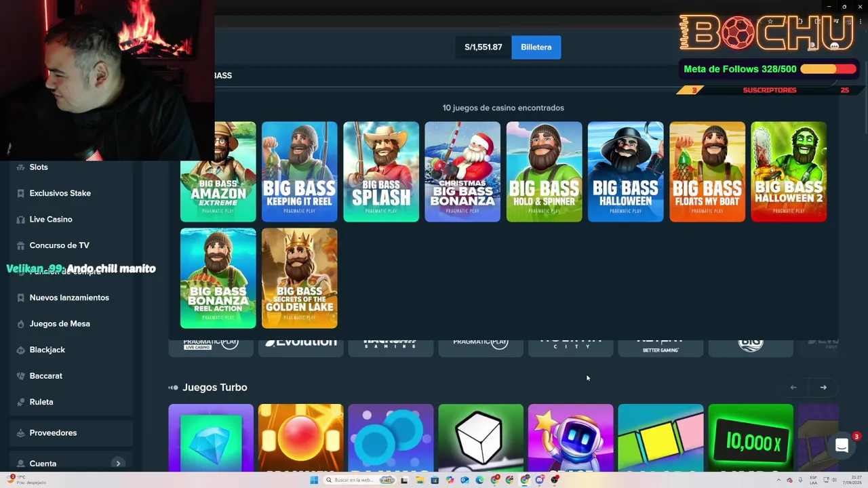Open the Ruleta category

click(x=41, y=402)
